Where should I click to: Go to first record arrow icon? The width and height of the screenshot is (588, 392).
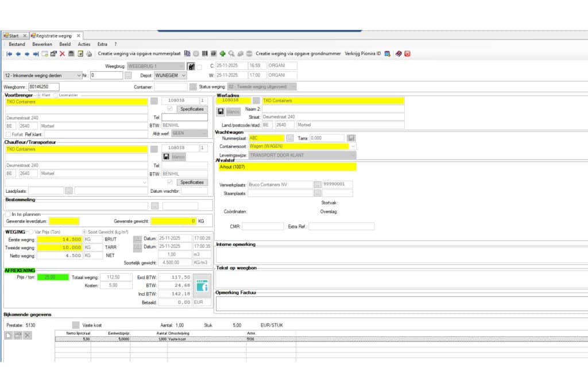(9, 54)
